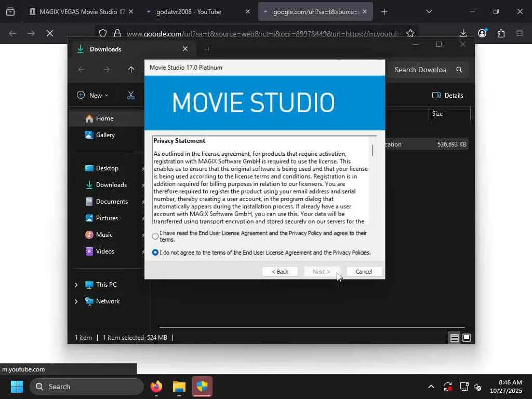Select the agree to End User License radio button
The width and height of the screenshot is (532, 399).
[155, 236]
